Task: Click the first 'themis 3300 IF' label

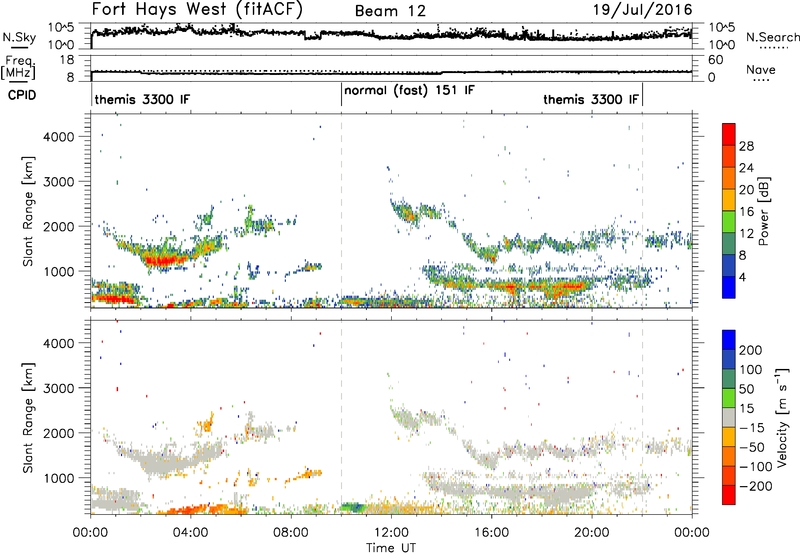Action: tap(142, 99)
